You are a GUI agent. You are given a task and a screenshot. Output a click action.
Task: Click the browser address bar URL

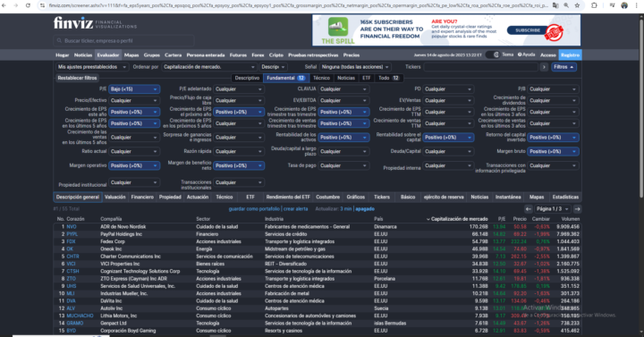pyautogui.click(x=298, y=5)
